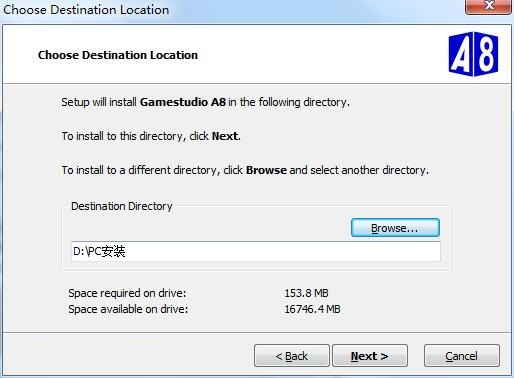Go to previous step with Back
The height and width of the screenshot is (378, 514).
coord(292,356)
